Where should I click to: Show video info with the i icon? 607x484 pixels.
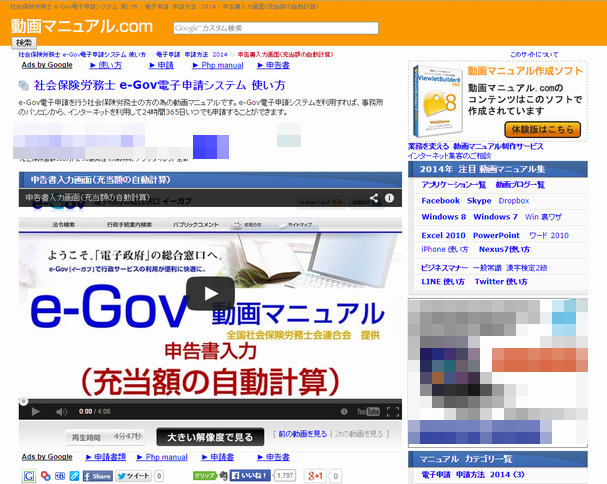[x=389, y=198]
